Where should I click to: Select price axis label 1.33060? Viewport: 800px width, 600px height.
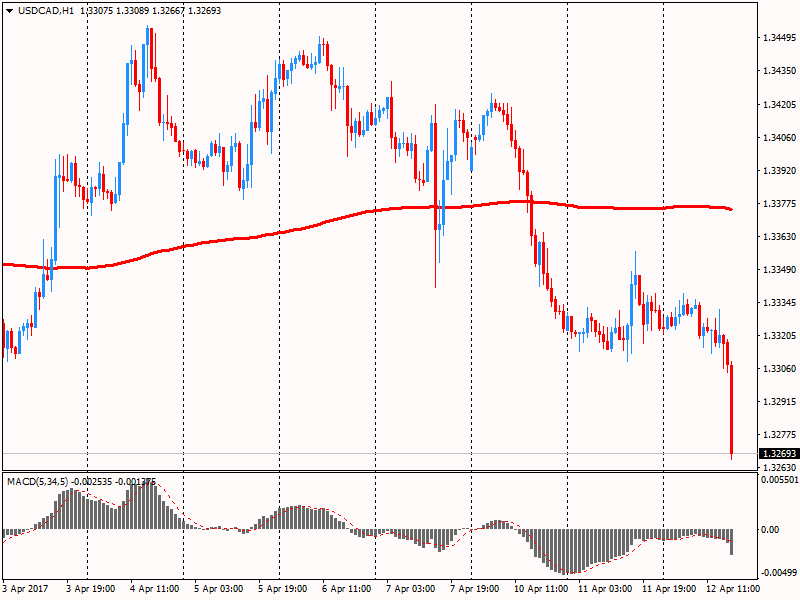click(x=779, y=368)
